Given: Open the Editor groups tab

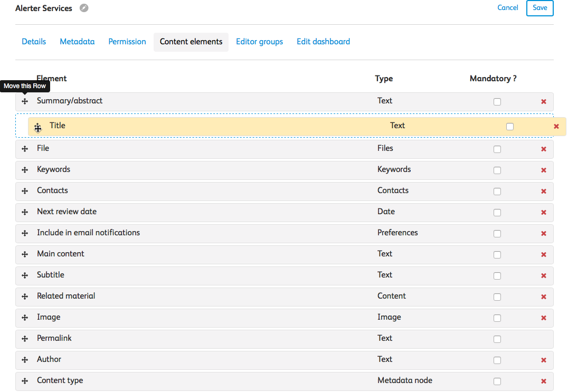Looking at the screenshot, I should pyautogui.click(x=259, y=42).
